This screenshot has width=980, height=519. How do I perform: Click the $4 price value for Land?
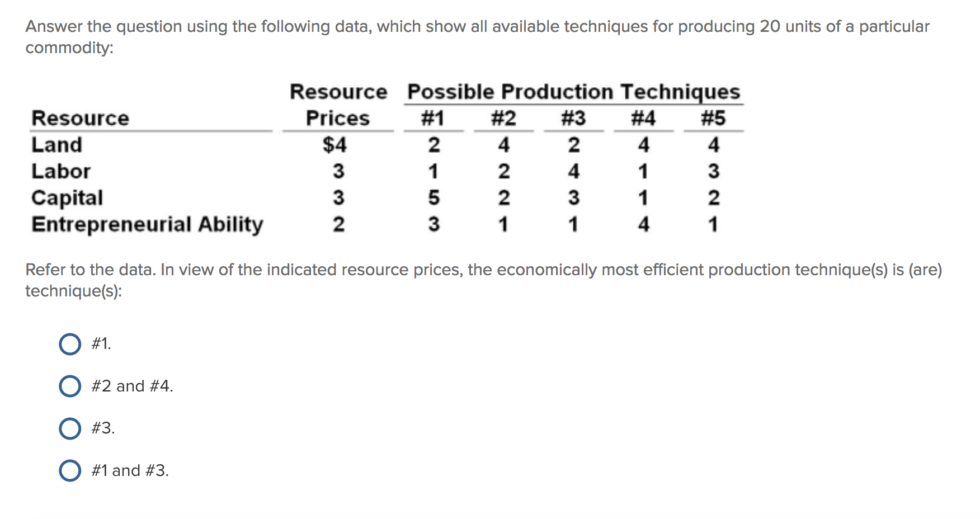click(334, 145)
